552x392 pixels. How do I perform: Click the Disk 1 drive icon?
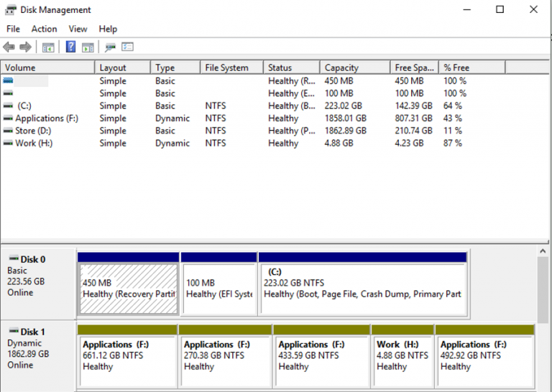(14, 331)
